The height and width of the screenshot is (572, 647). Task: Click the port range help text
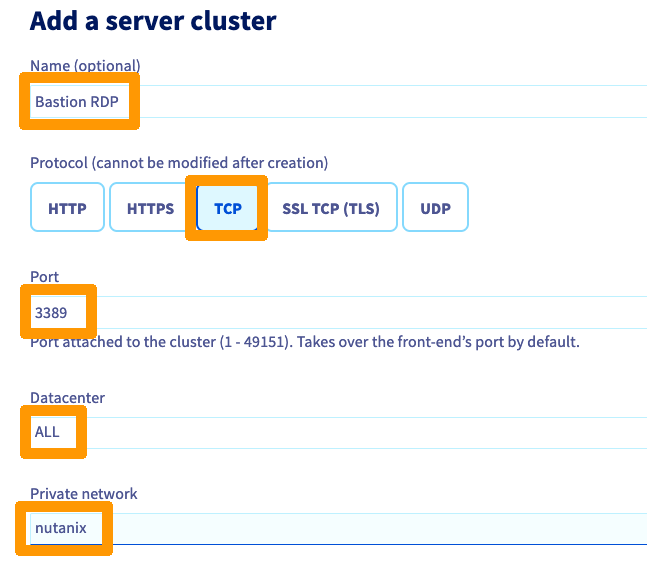305,342
